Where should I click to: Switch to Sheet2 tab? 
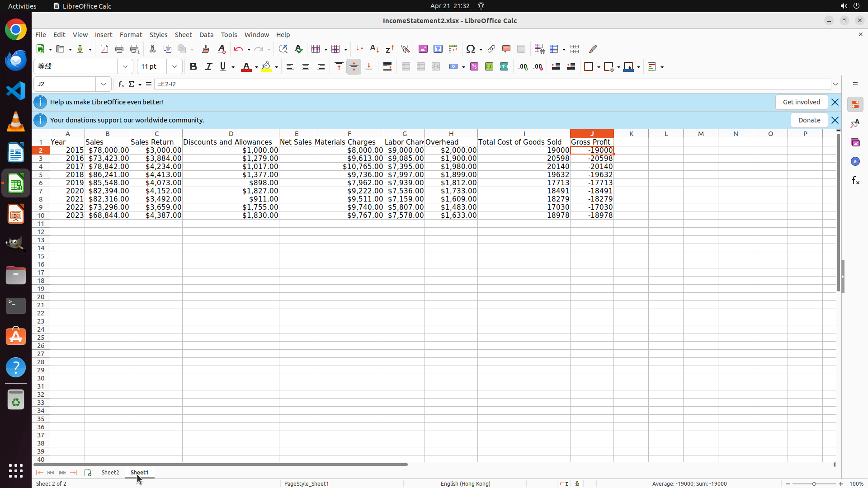(x=110, y=473)
